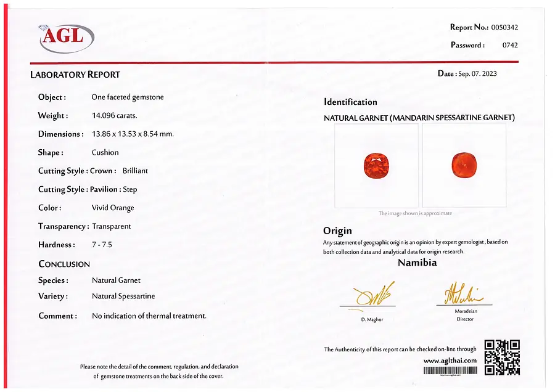Click the Conclusion section heading
Viewport: 555px width, 392px height.
click(64, 264)
